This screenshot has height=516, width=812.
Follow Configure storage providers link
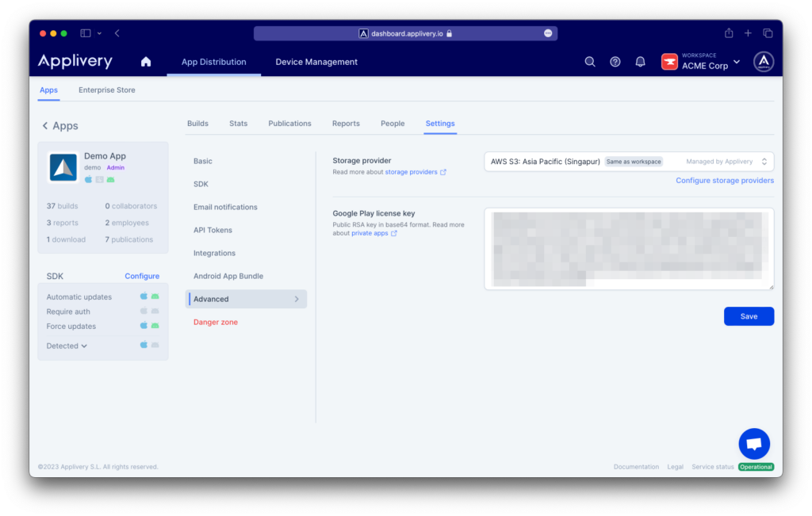[725, 181]
